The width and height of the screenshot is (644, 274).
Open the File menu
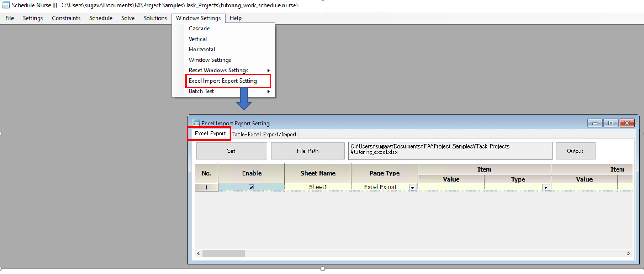tap(9, 18)
